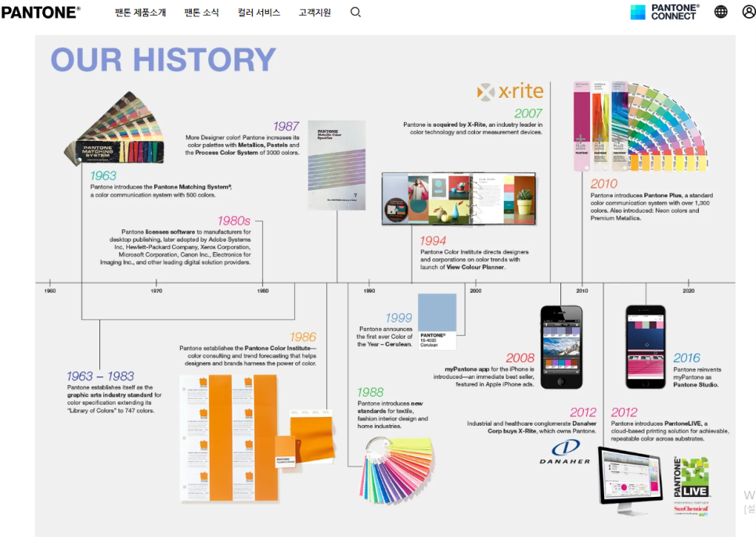Screen dimensions: 756x540
Task: Click the purple 1987 year heading
Action: click(x=286, y=126)
